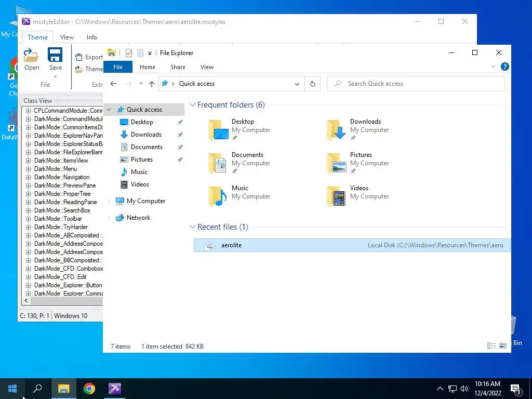
Task: Open taskbar search
Action: point(37,389)
